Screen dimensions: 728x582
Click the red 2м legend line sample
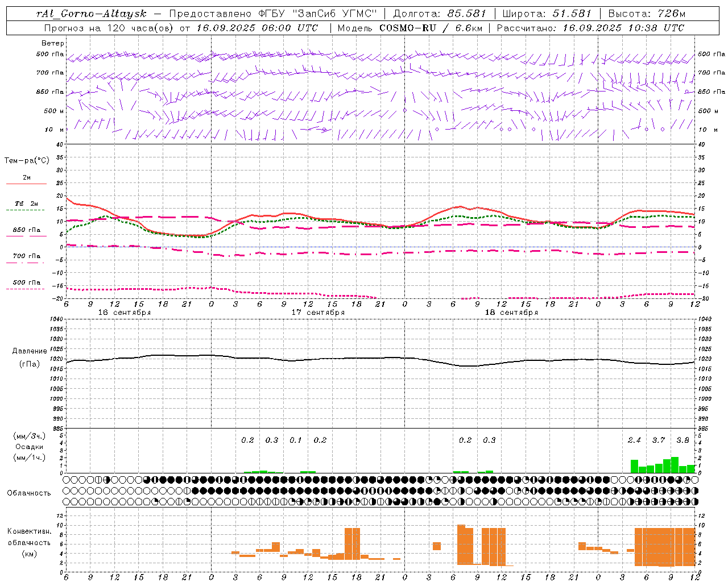(26, 184)
